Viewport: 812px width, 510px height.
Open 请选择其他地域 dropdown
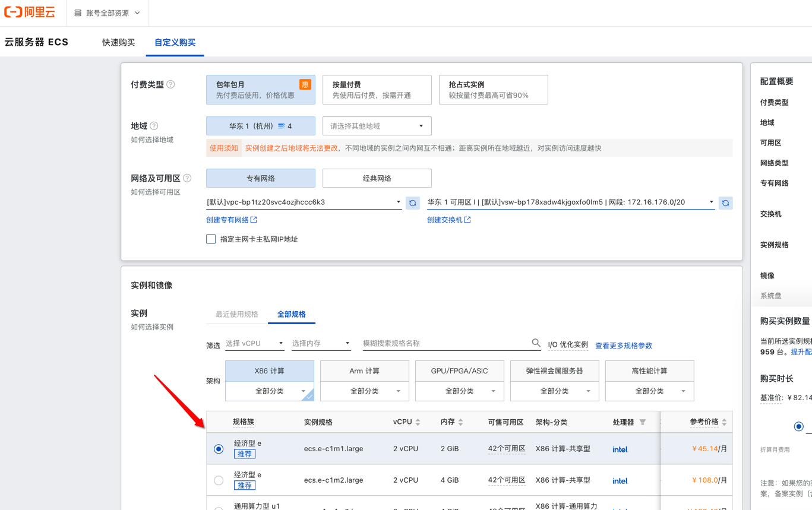377,126
